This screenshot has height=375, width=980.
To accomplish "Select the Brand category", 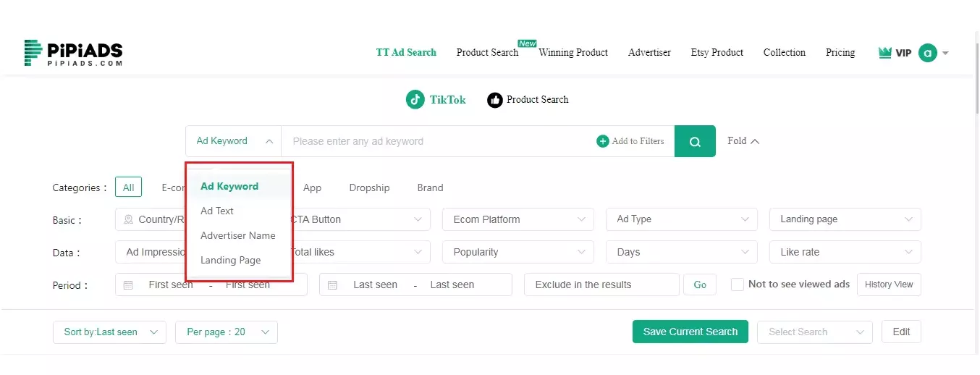I will point(430,187).
